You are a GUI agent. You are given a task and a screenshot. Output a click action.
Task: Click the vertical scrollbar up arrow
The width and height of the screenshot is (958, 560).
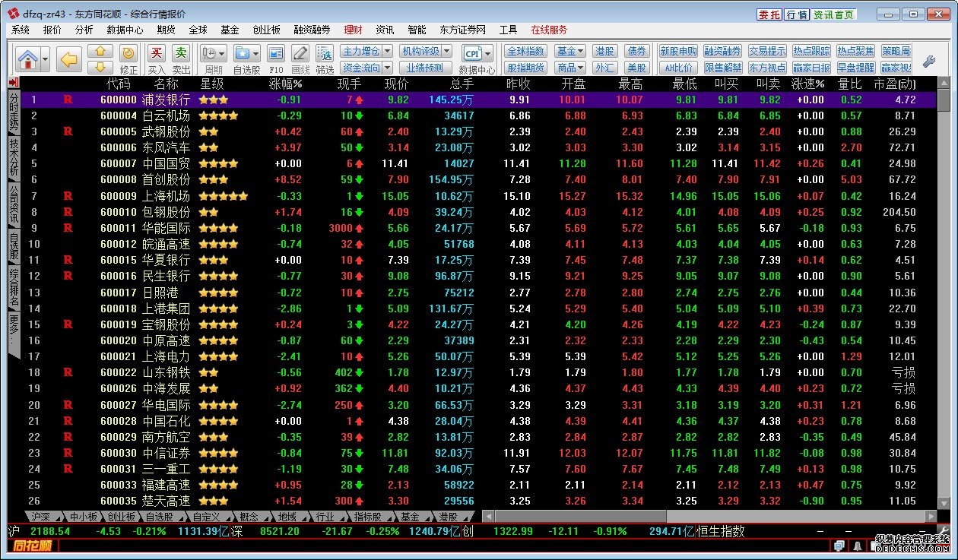click(944, 83)
